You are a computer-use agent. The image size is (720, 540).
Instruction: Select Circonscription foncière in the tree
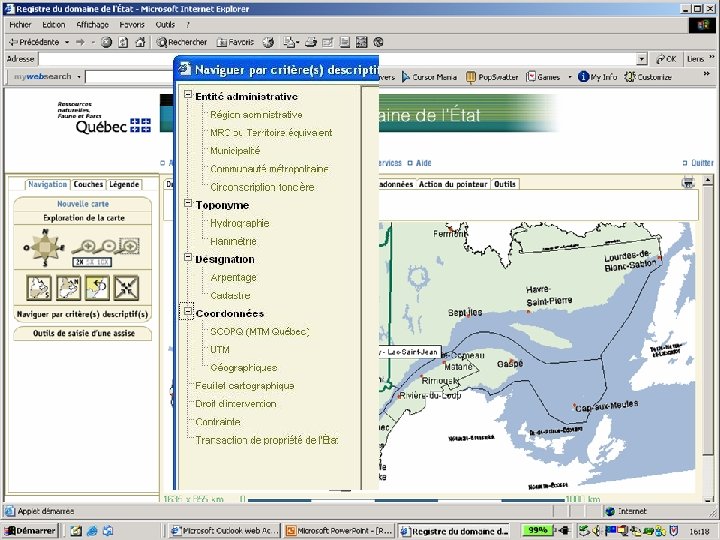point(262,187)
